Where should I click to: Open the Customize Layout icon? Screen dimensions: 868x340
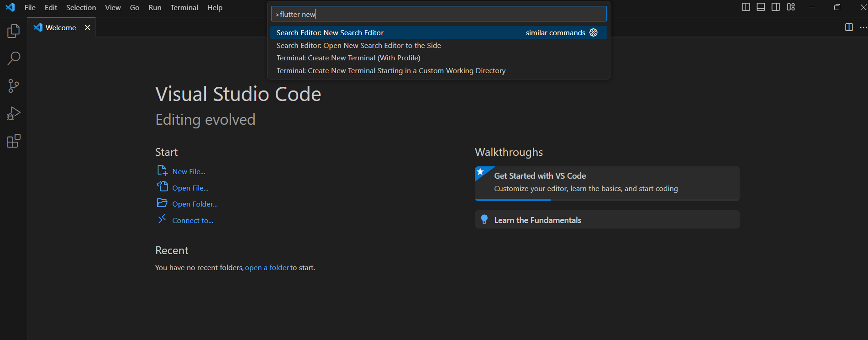(791, 7)
